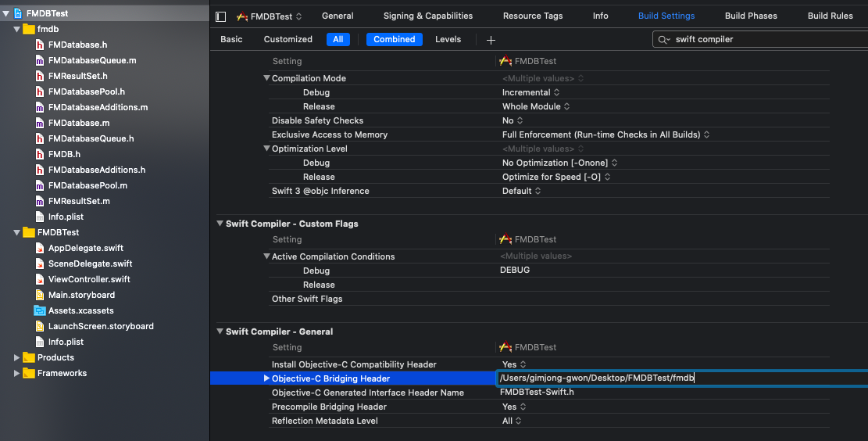Select the AppDelegate.swift file icon
The width and height of the screenshot is (868, 441).
(40, 248)
